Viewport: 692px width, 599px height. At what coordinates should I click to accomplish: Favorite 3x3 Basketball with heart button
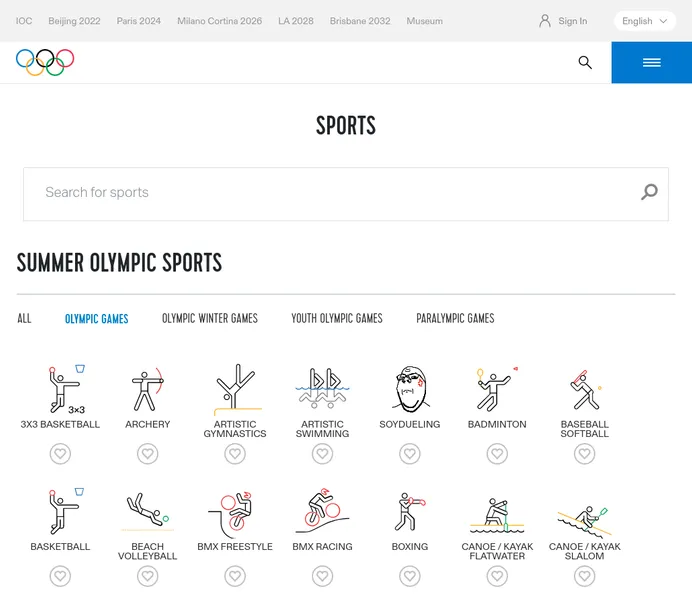tap(60, 454)
